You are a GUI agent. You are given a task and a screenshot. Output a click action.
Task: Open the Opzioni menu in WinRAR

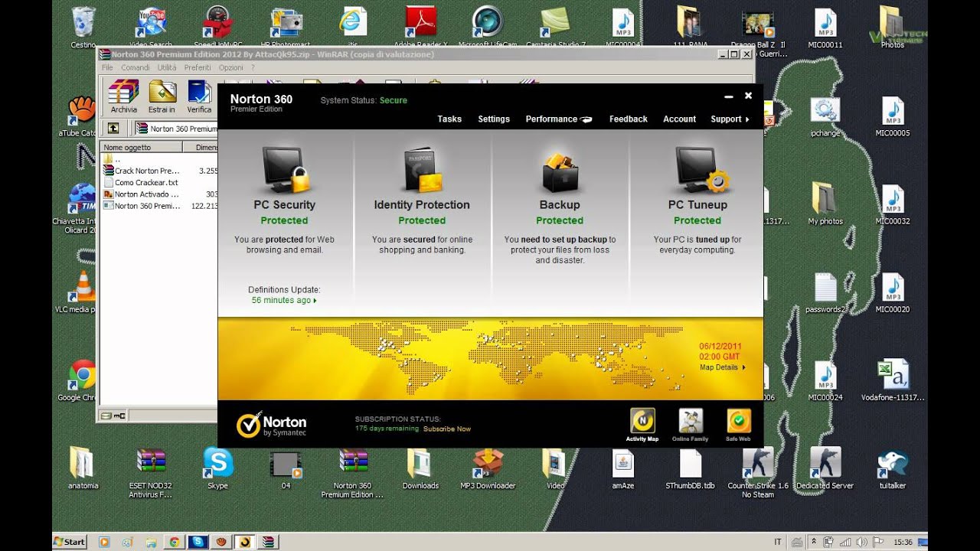231,67
